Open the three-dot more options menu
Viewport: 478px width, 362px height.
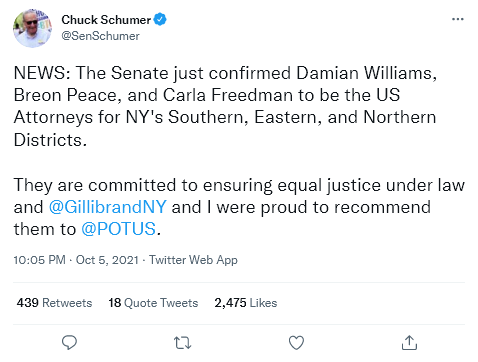pyautogui.click(x=458, y=19)
